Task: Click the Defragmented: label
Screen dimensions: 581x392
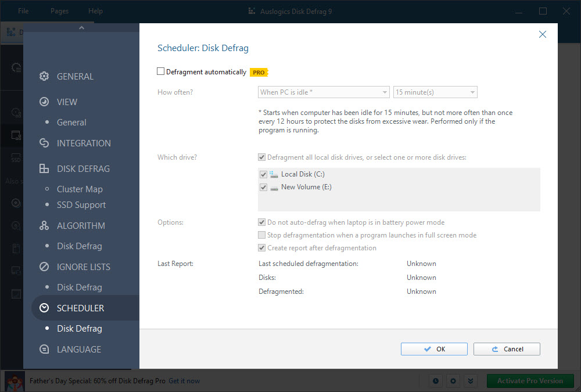Action: click(281, 292)
